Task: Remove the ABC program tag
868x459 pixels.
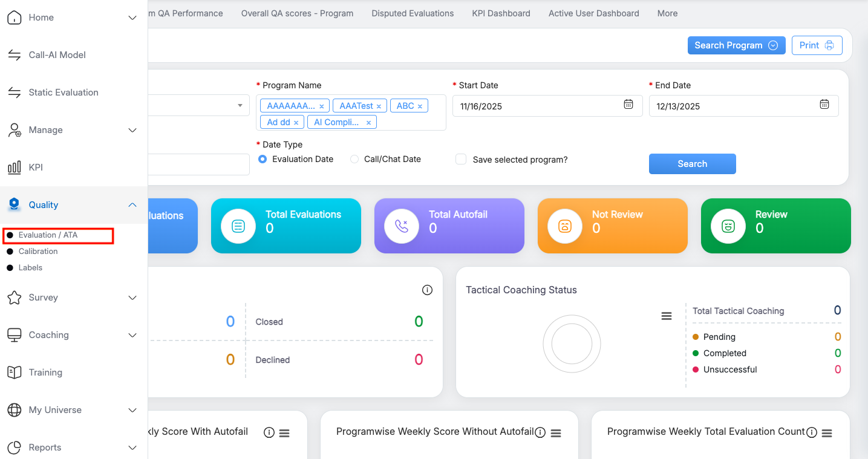Action: pos(420,106)
